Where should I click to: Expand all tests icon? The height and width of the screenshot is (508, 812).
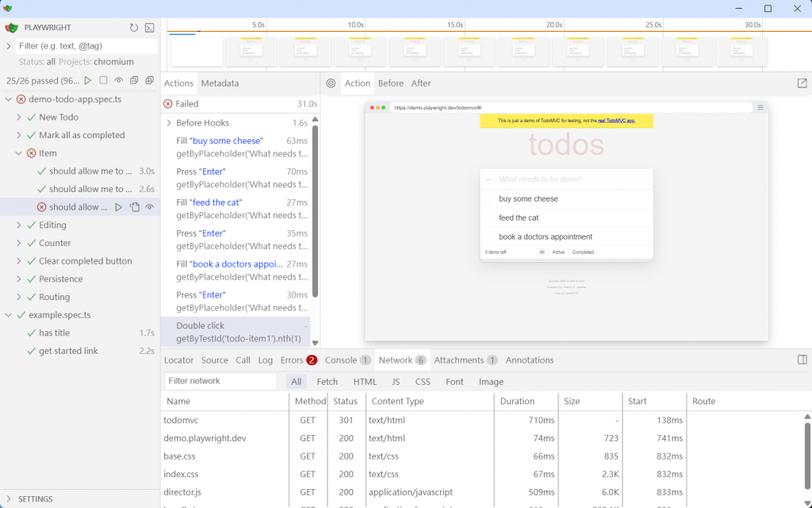coord(150,80)
